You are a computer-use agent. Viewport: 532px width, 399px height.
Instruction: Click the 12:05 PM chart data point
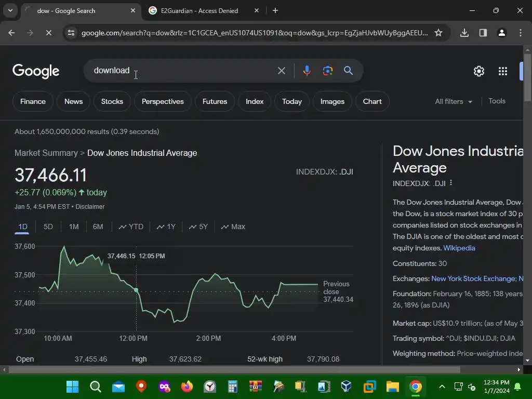(136, 290)
